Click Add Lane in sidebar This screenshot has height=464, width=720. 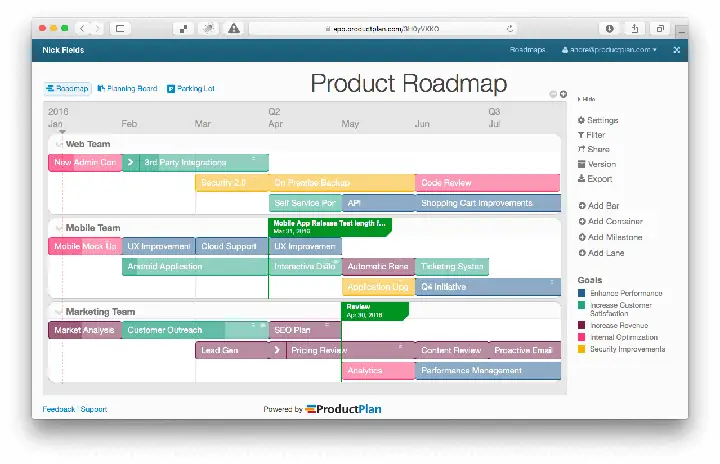click(601, 253)
